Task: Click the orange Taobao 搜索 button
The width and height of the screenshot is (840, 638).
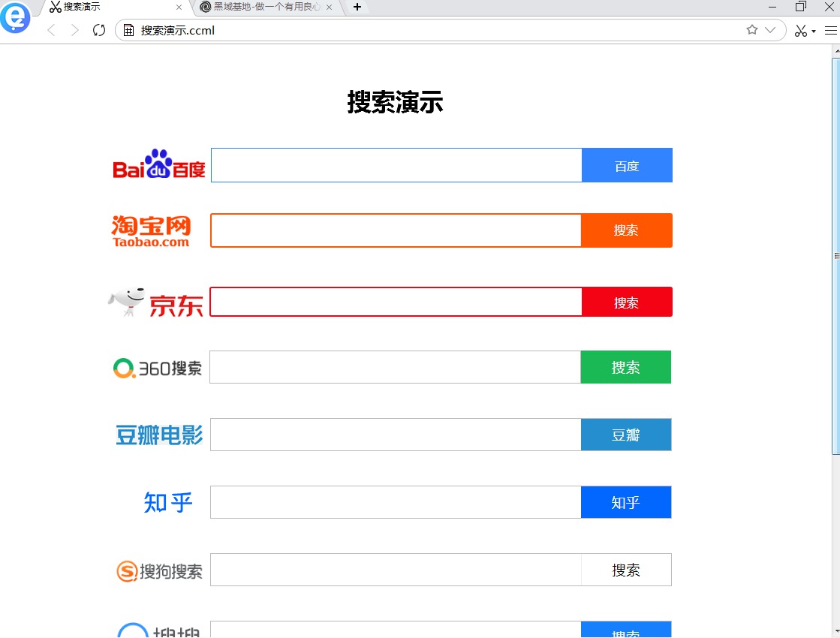Action: (x=626, y=230)
